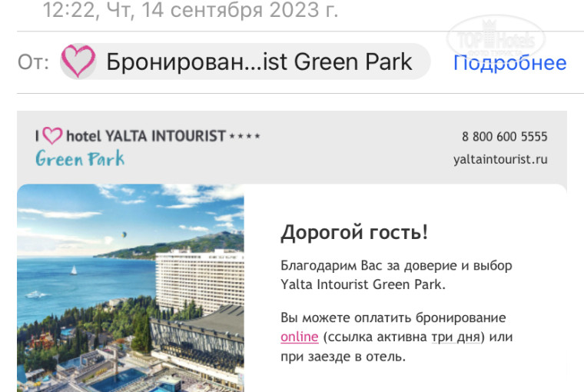Tap the pink heart sender avatar
This screenshot has width=584, height=392.
78,61
